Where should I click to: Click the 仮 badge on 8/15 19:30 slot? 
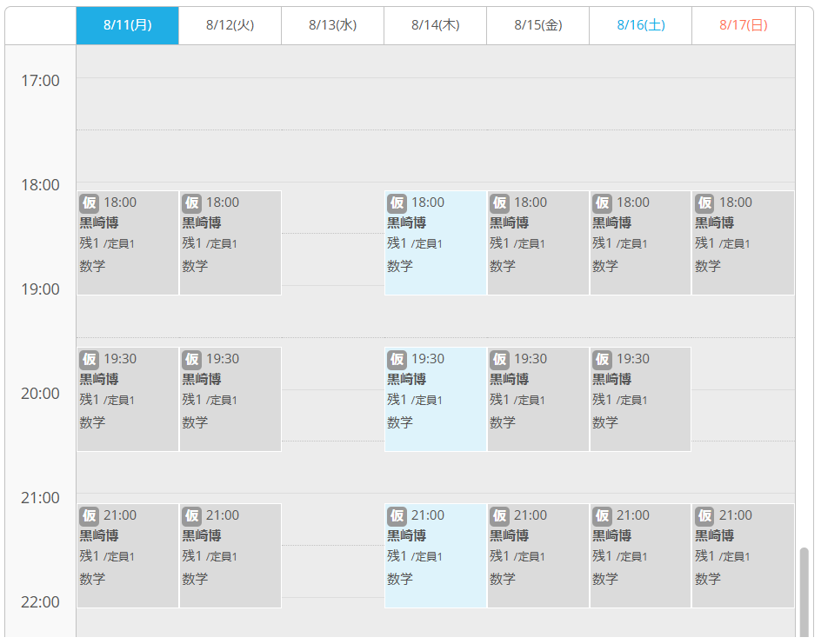tap(499, 360)
